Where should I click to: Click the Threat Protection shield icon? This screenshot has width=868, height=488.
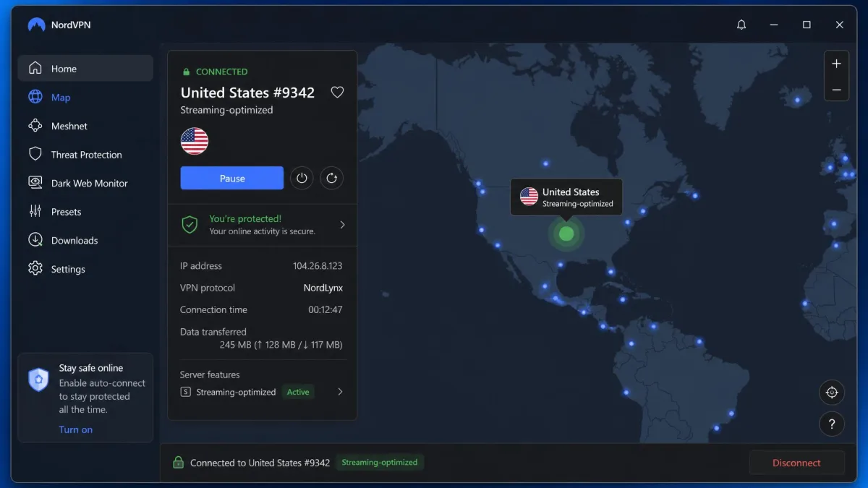(35, 154)
